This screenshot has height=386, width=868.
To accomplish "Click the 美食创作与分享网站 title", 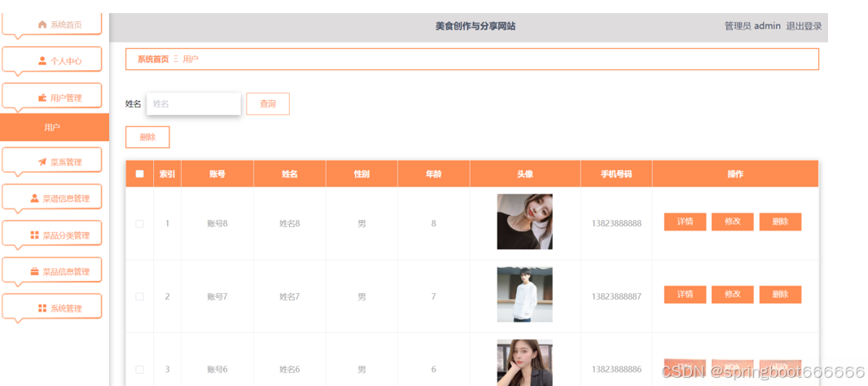I will tap(476, 26).
